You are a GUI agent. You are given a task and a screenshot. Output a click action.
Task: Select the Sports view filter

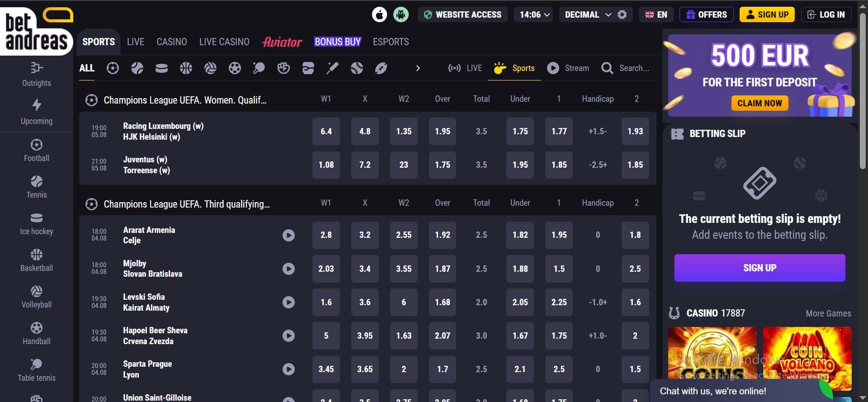[x=514, y=68]
